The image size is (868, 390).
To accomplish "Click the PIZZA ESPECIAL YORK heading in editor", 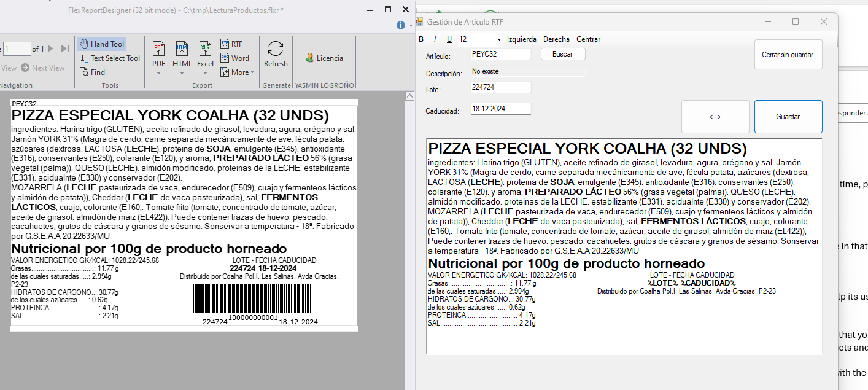I will click(x=587, y=149).
